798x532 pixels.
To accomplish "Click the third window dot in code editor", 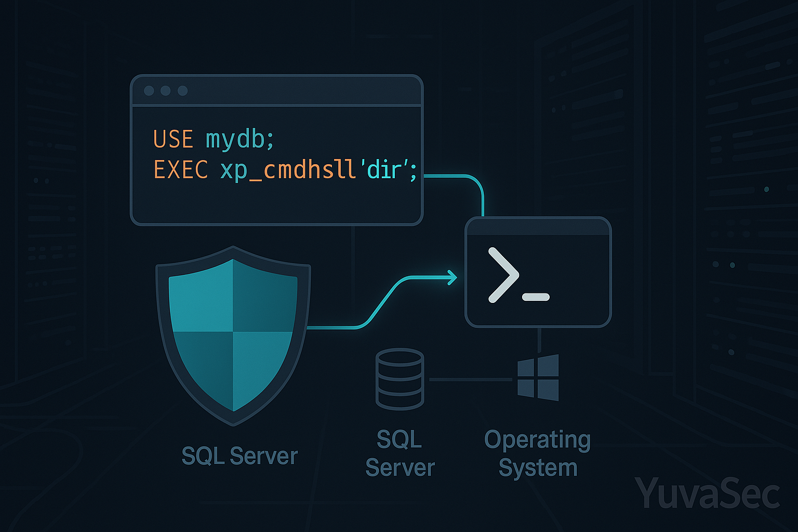I will point(182,91).
